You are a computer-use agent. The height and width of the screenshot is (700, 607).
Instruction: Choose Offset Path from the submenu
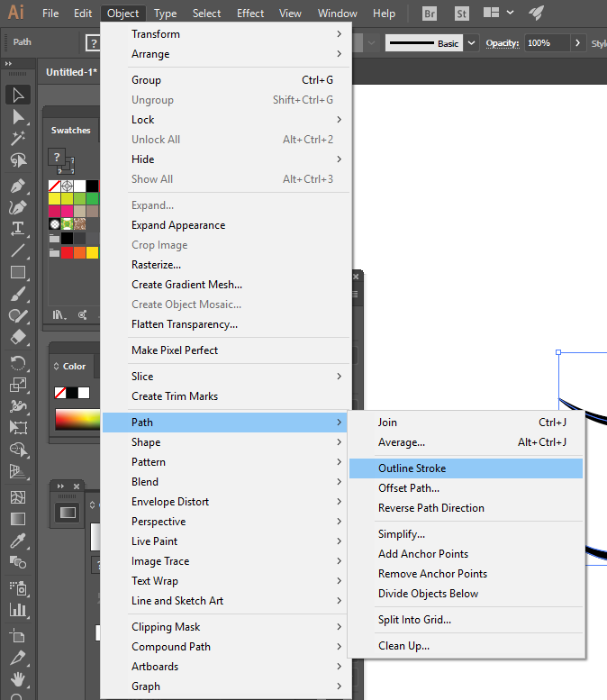point(466,488)
